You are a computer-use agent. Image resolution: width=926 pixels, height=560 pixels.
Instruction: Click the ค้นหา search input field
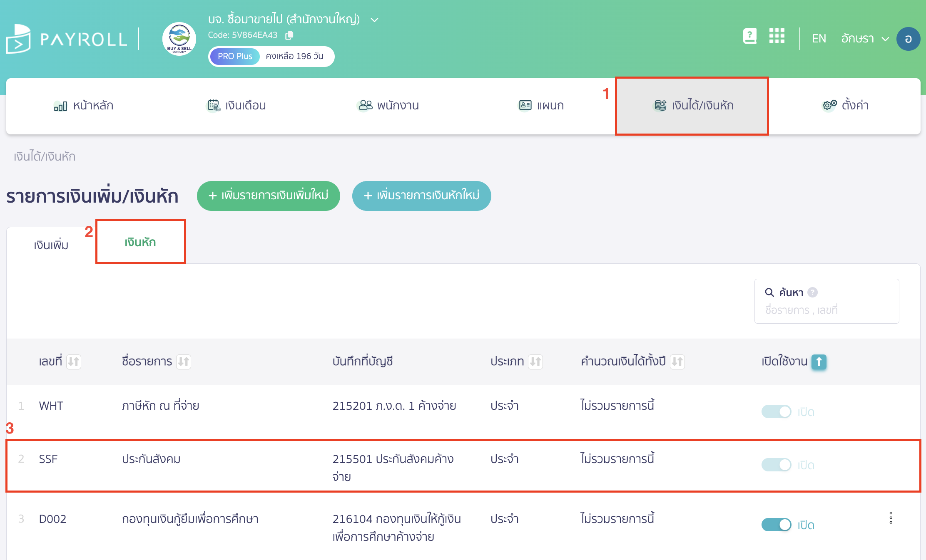click(826, 310)
